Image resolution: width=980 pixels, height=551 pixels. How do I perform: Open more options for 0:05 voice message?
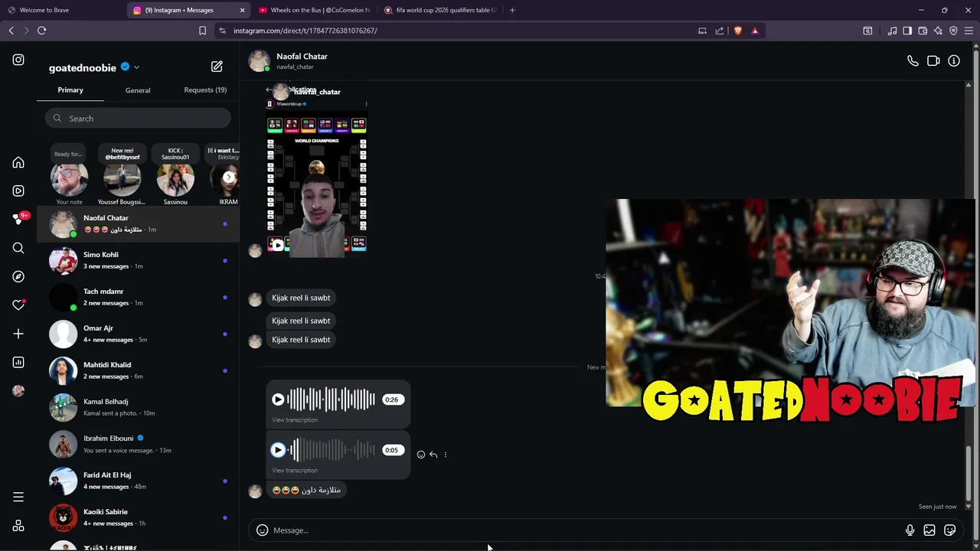(x=446, y=455)
